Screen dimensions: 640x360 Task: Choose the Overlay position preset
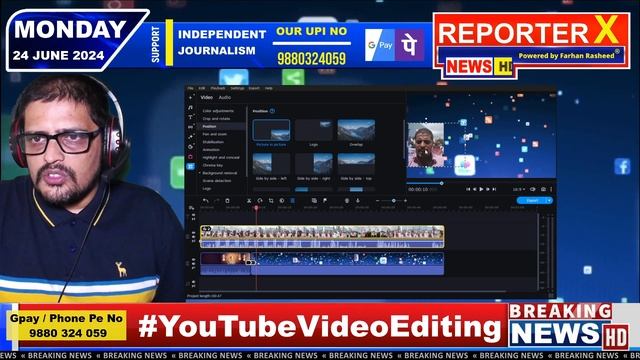(356, 130)
